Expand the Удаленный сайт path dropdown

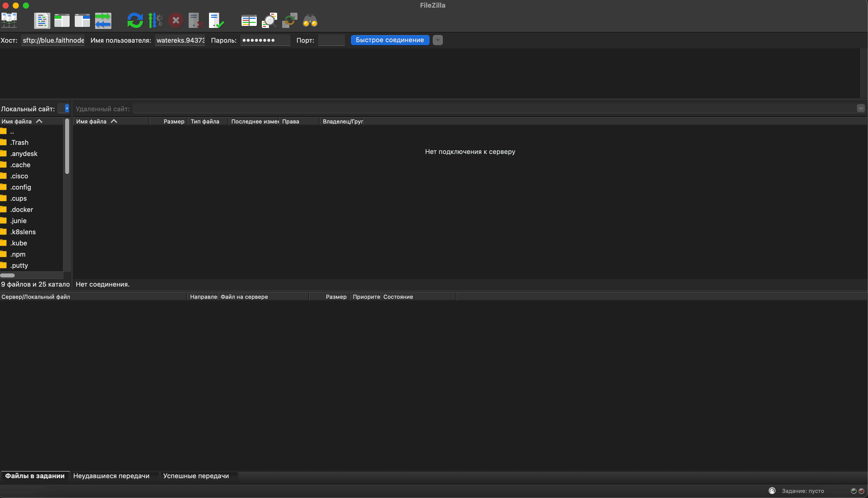point(860,108)
